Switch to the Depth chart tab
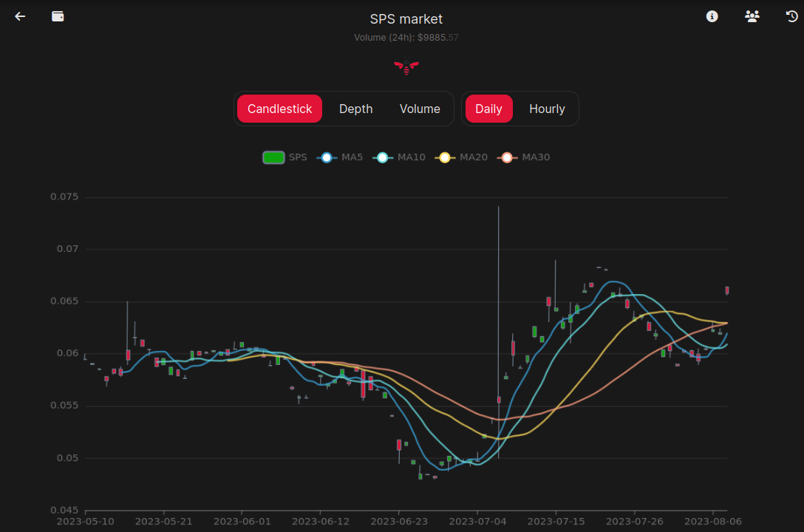 (356, 109)
